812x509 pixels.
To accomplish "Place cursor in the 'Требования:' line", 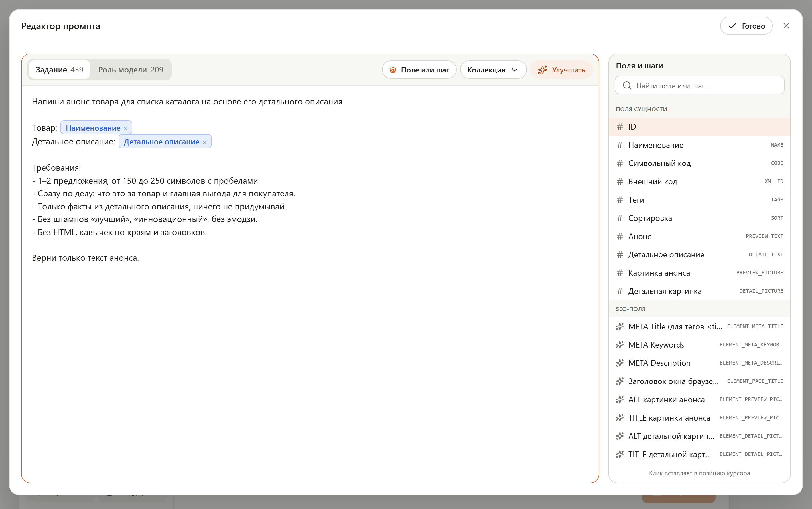I will coord(56,168).
